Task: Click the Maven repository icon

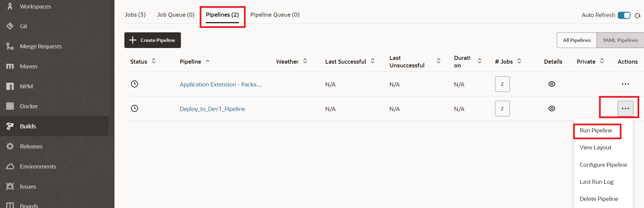Action: [x=10, y=66]
